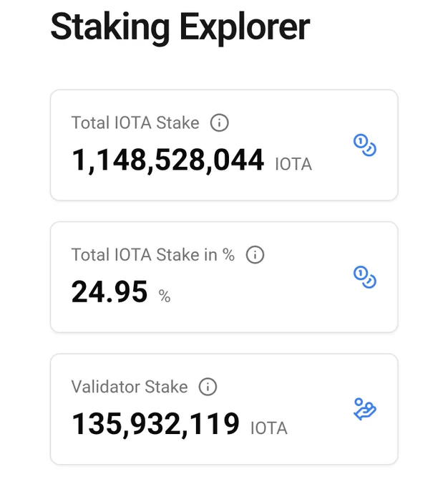
Task: Click the 24.95 percentage value
Action: (109, 291)
